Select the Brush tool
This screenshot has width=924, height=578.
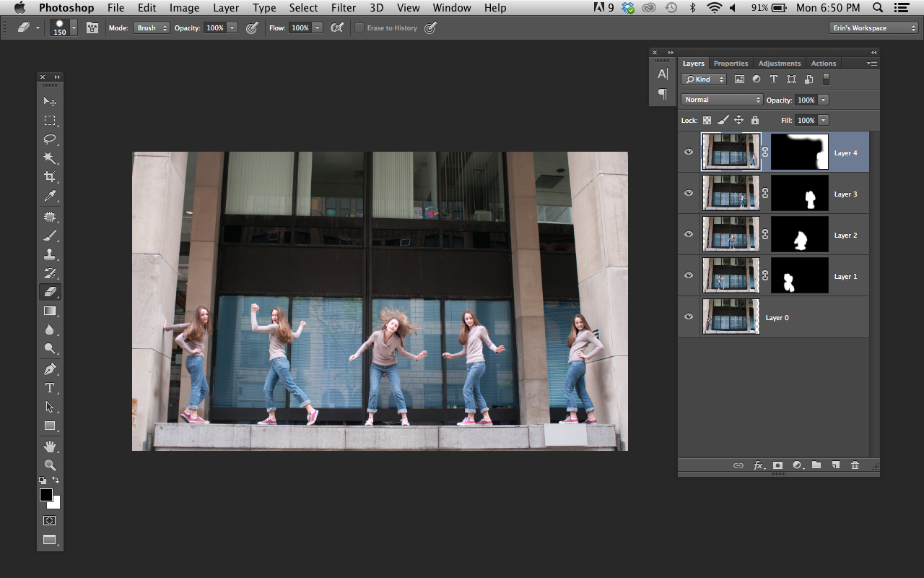51,235
